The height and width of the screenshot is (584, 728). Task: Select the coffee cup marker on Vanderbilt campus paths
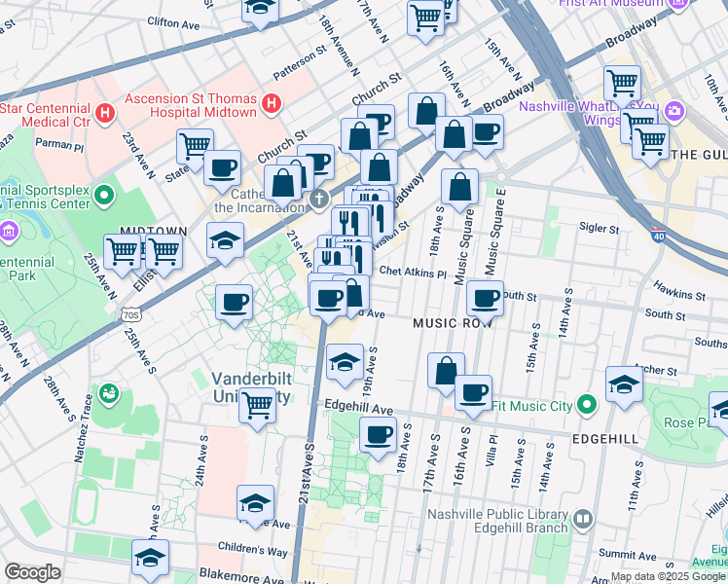[x=234, y=305]
